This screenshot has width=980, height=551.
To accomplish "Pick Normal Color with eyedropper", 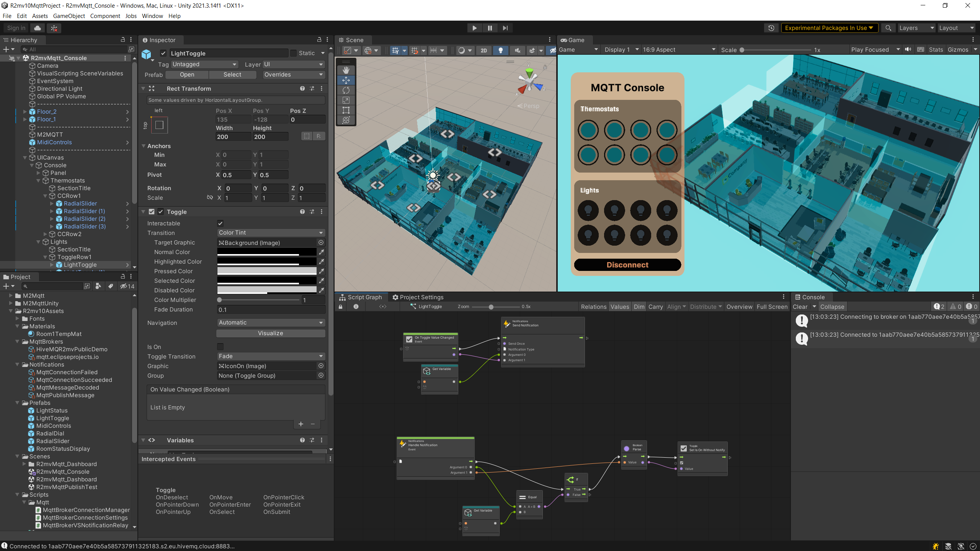I will [x=322, y=252].
